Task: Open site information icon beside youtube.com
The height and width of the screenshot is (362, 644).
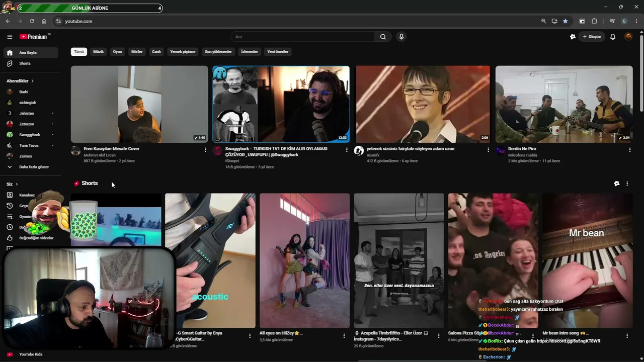Action: (58, 21)
